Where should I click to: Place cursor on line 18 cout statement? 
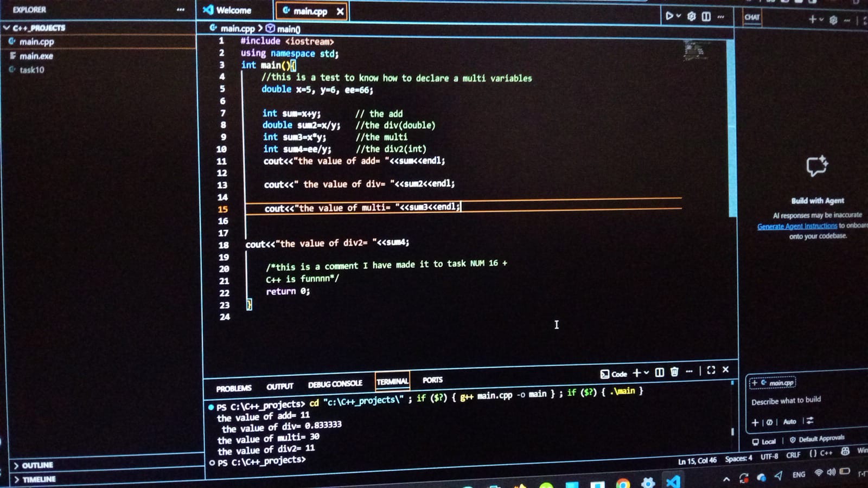point(327,243)
